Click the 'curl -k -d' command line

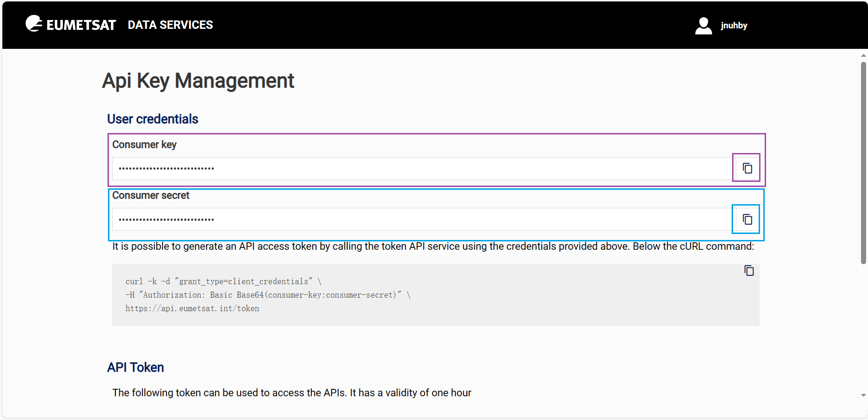223,281
